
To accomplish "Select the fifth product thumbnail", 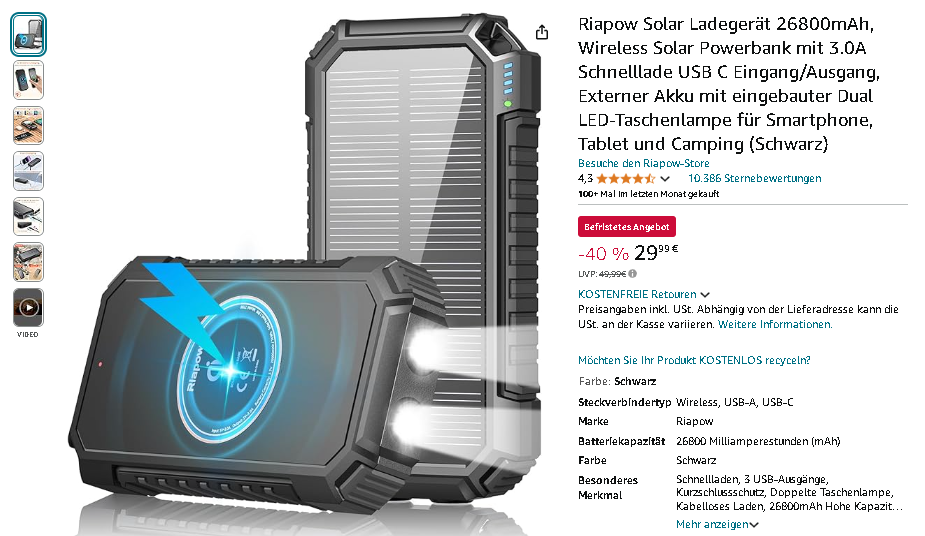I will click(28, 216).
